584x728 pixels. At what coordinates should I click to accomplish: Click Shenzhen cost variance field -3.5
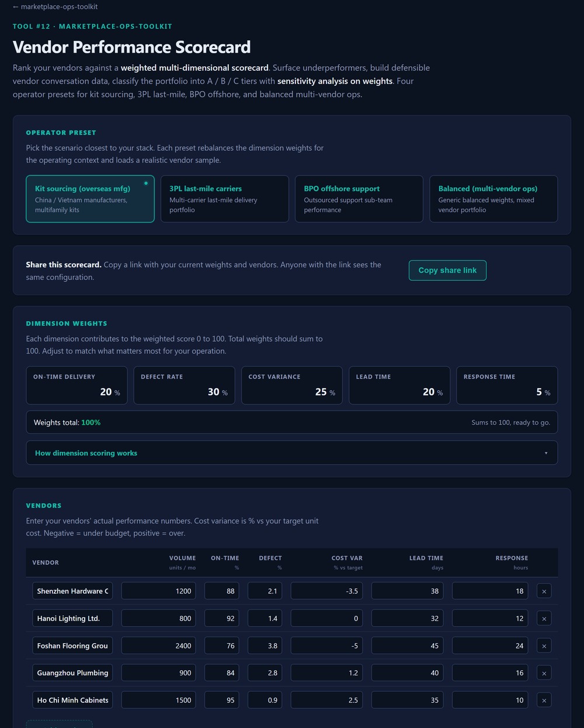click(326, 591)
